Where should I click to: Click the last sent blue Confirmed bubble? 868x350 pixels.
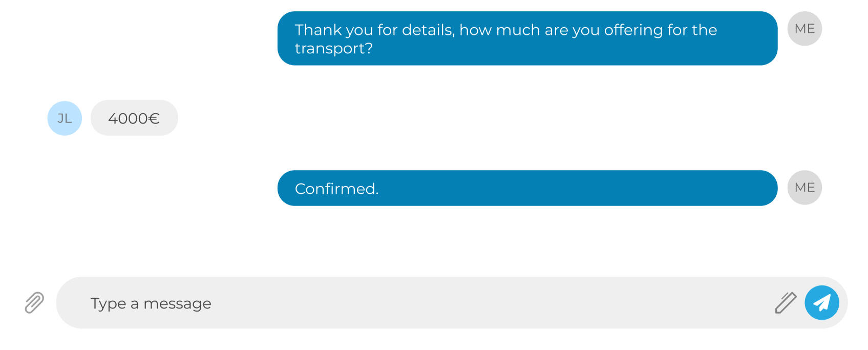point(527,188)
